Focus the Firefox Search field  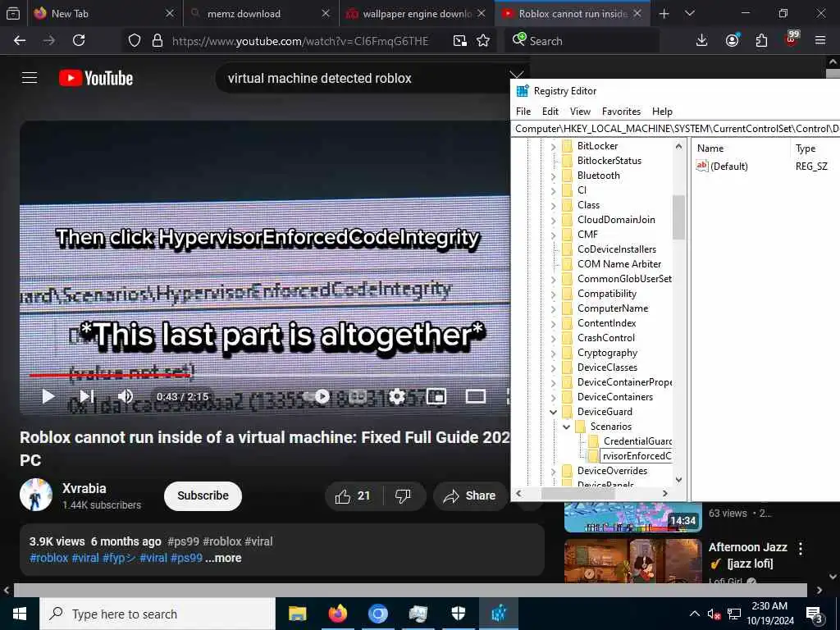click(582, 41)
